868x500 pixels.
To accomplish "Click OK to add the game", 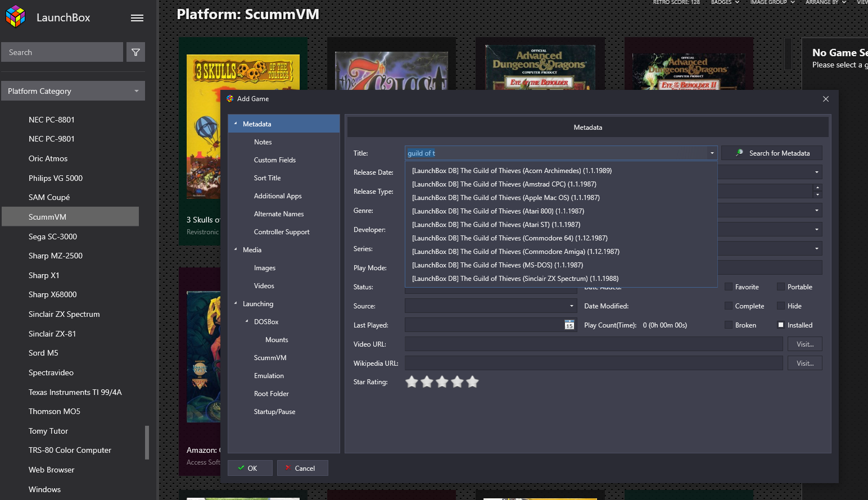I will coord(250,468).
